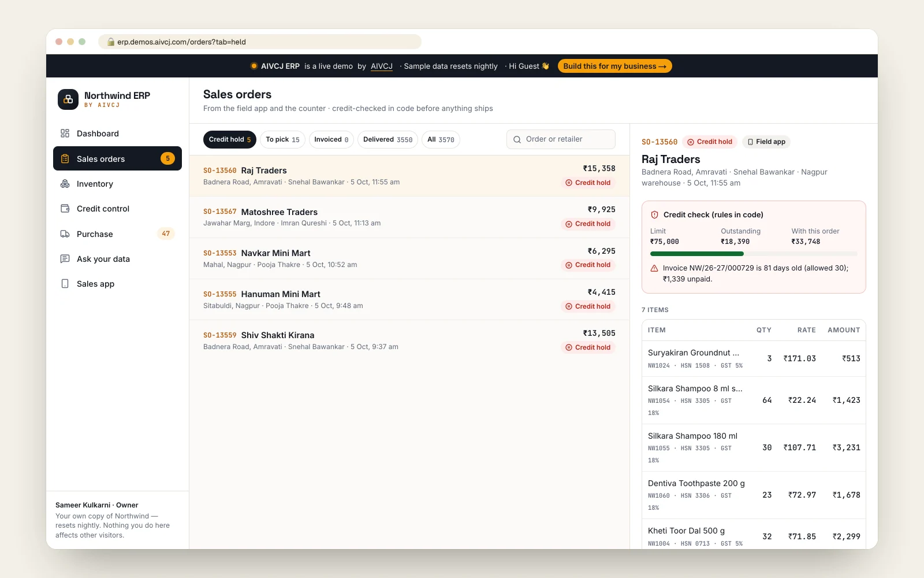This screenshot has height=578, width=924.
Task: Click the Sales orders clipboard icon
Action: 65,159
